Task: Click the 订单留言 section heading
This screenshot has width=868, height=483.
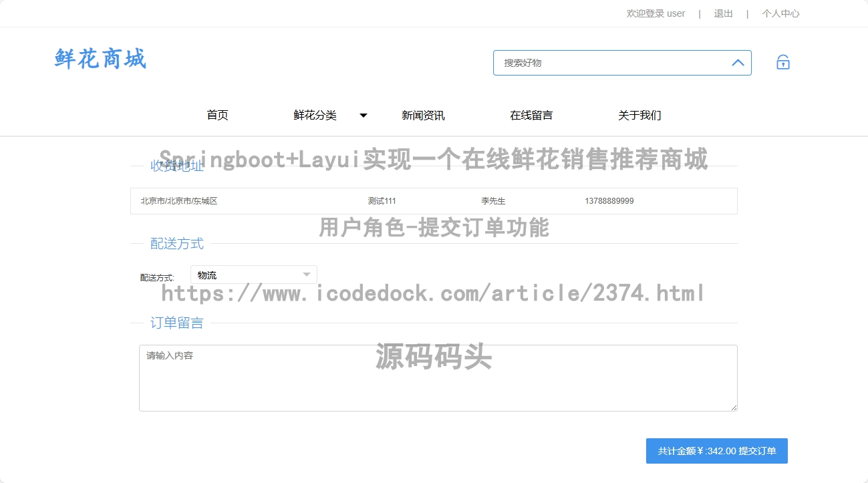Action: coord(177,323)
